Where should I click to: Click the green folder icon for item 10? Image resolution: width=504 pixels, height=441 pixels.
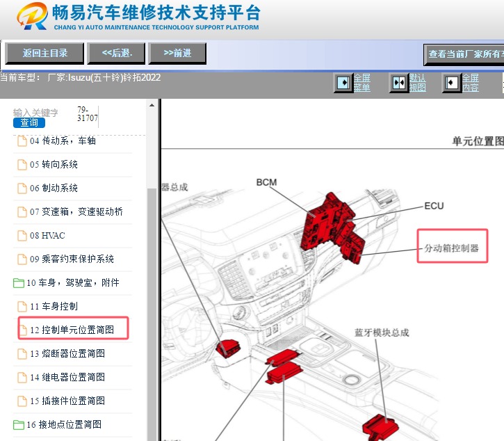19,283
